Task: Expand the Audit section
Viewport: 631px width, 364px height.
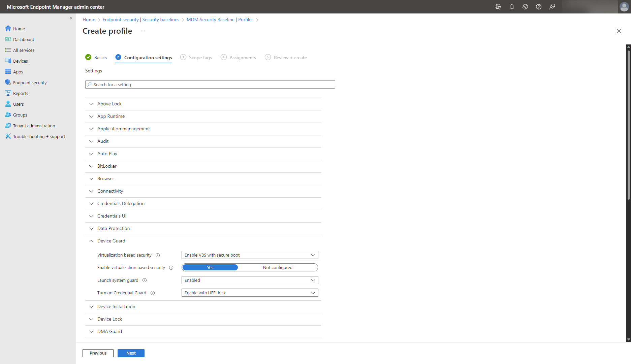Action: click(203, 141)
